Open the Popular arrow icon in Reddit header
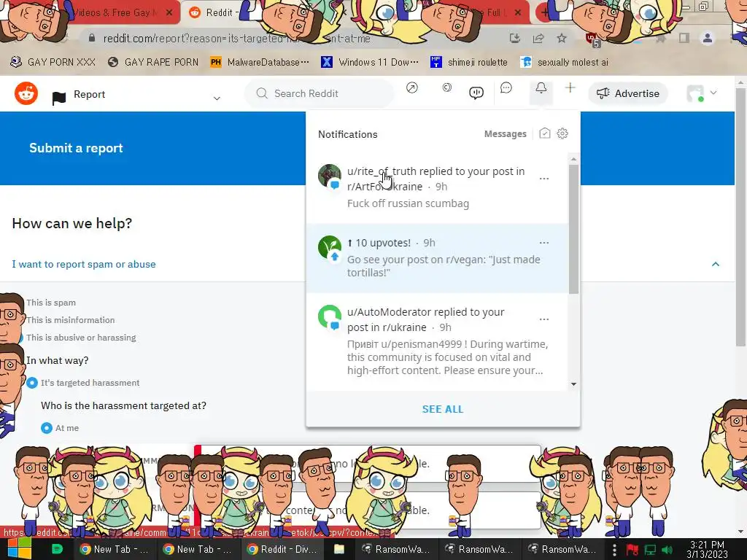747x560 pixels. coord(412,87)
